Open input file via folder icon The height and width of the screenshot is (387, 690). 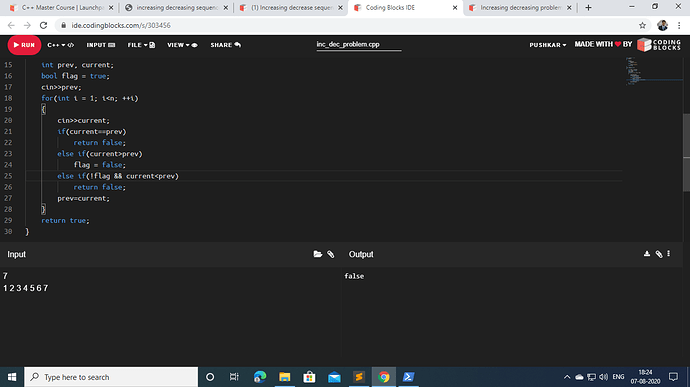tap(317, 254)
